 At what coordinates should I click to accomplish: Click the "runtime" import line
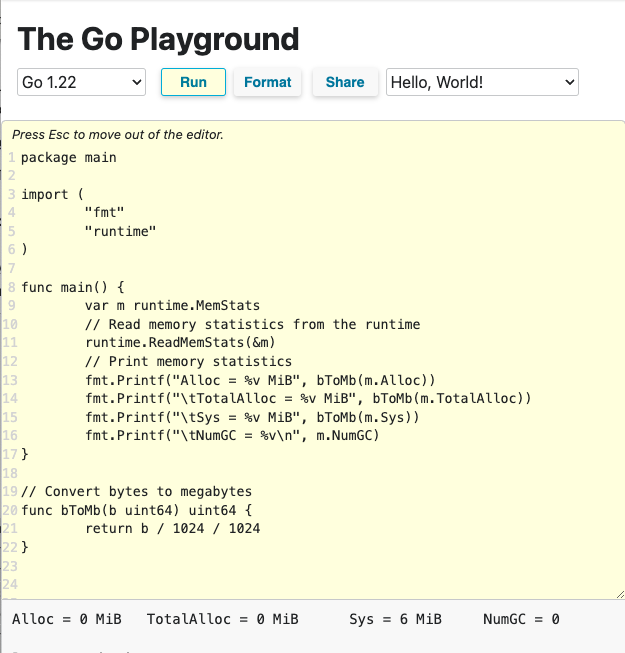pyautogui.click(x=120, y=231)
